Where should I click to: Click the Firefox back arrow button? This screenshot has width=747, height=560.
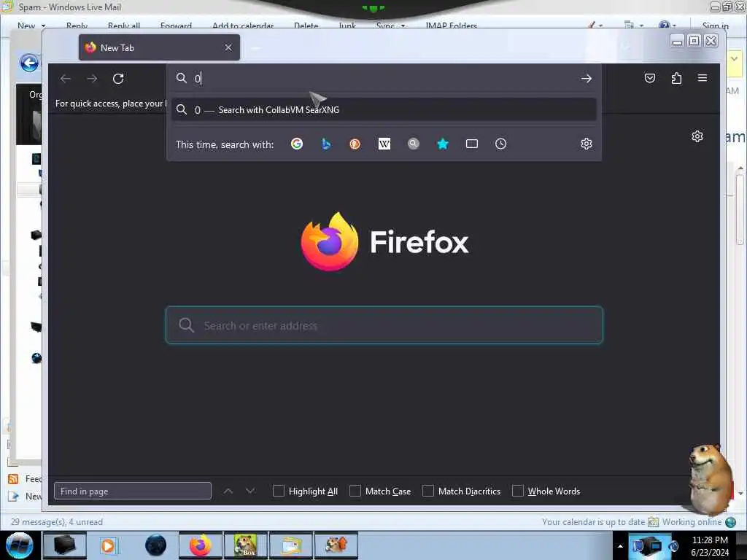click(66, 79)
